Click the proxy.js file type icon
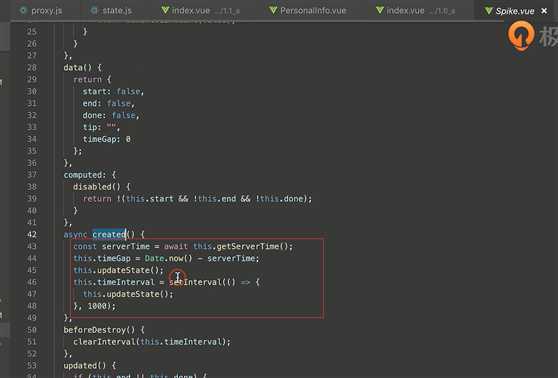Screen dimensions: 558x378 23,11
